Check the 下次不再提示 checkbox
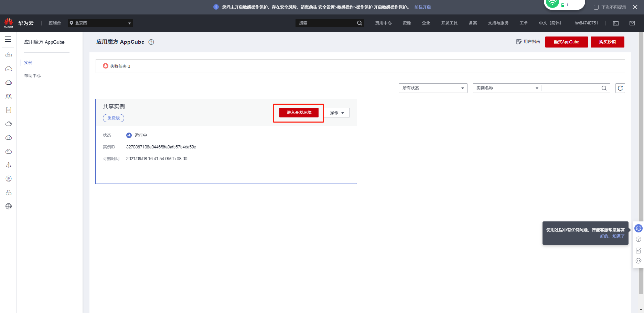This screenshot has width=644, height=313. [596, 7]
